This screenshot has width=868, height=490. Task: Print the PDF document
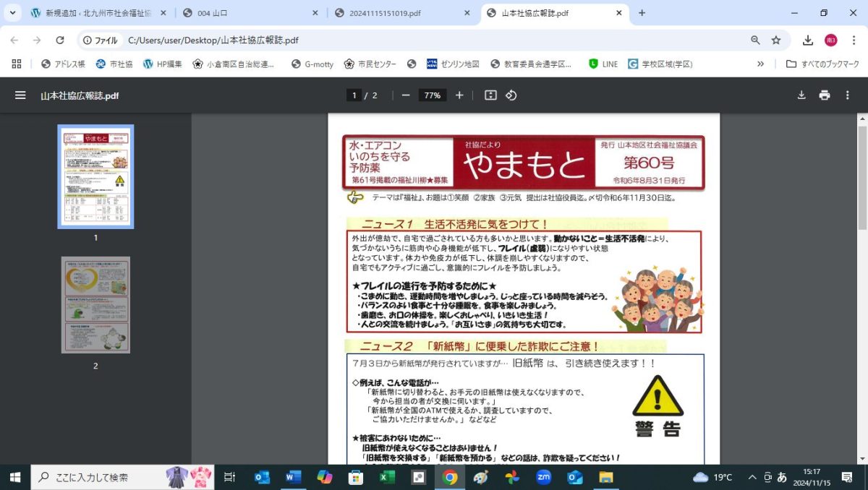tap(825, 95)
